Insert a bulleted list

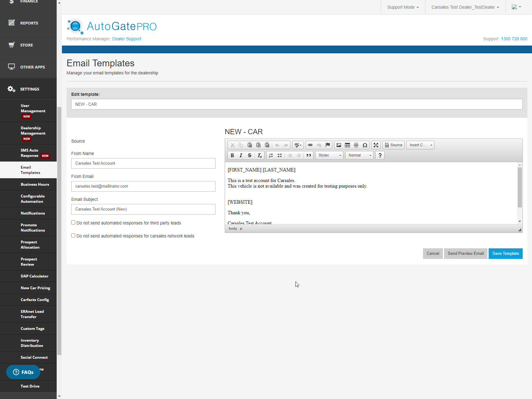(x=280, y=155)
